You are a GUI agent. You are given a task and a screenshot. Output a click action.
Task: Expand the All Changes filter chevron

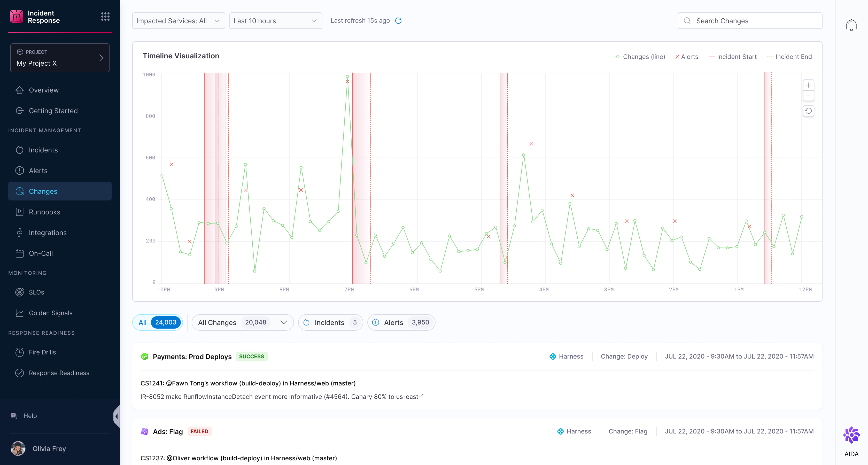tap(284, 322)
